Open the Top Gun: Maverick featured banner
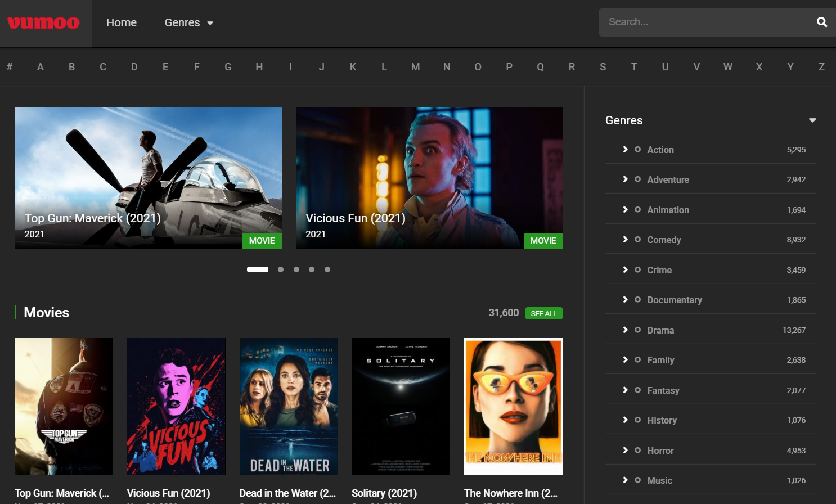Viewport: 836px width, 504px height. point(148,178)
